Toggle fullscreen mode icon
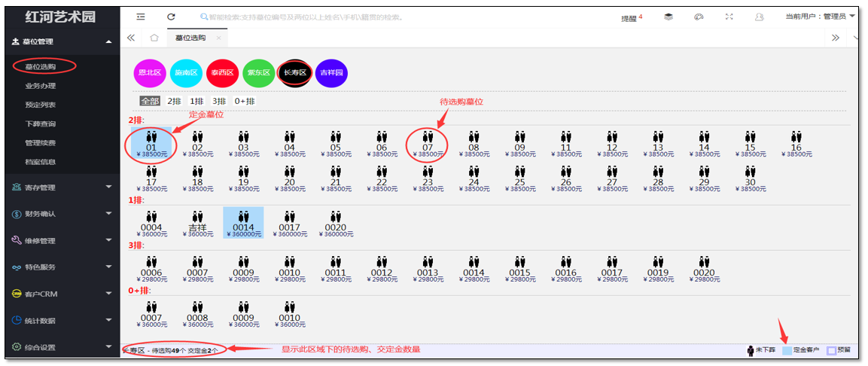This screenshot has height=366, width=868. pos(729,17)
